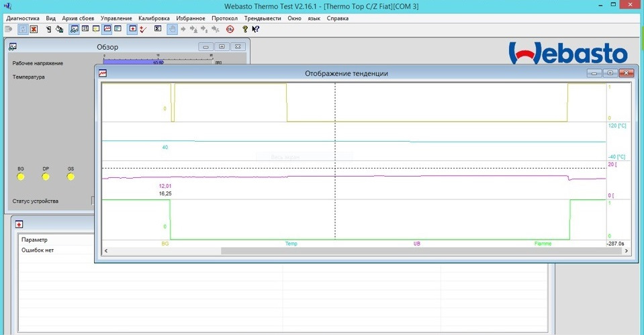Click the context help arrow-question icon
Image resolution: width=644 pixels, height=335 pixels.
tap(256, 30)
